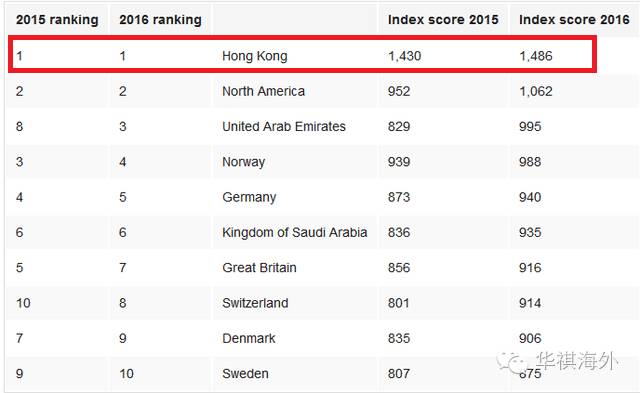Select the North America row name
Viewport: 640px width, 393px height.
[263, 91]
